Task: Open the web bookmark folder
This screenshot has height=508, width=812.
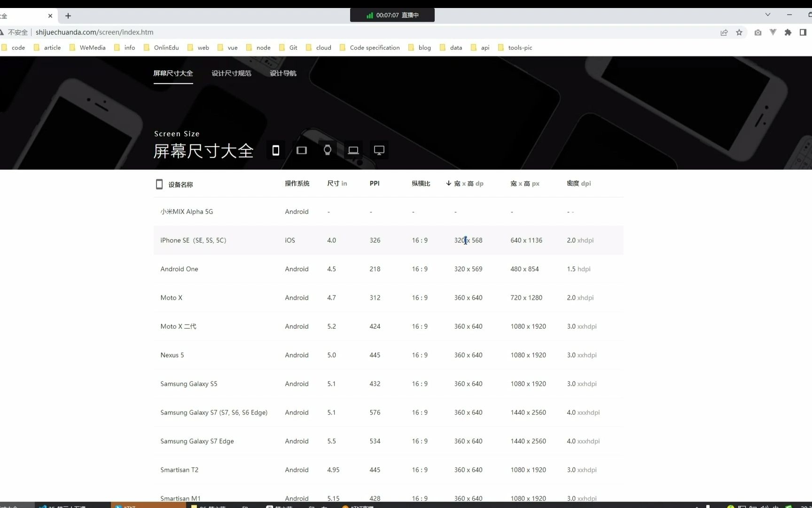Action: point(198,48)
